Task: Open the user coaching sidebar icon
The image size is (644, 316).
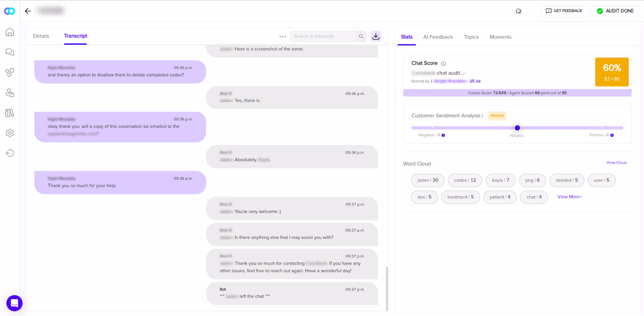Action: click(x=10, y=93)
